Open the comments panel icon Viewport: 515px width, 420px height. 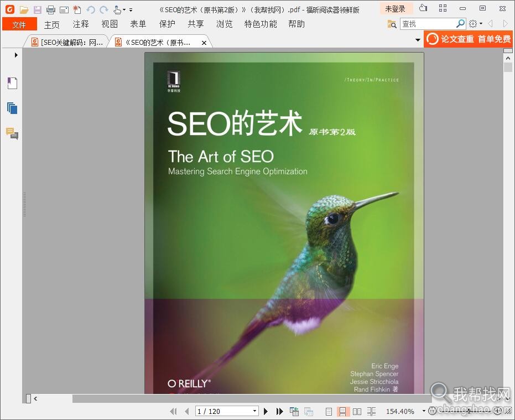point(12,134)
